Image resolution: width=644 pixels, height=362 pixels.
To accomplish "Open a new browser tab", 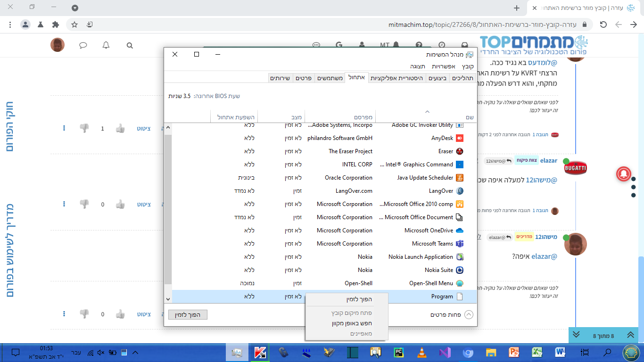I will point(517,8).
